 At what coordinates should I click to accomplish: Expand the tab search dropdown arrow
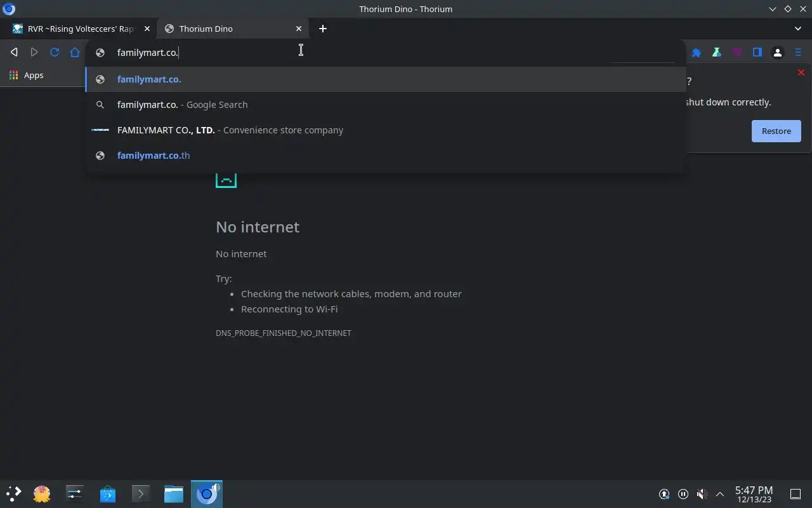798,29
